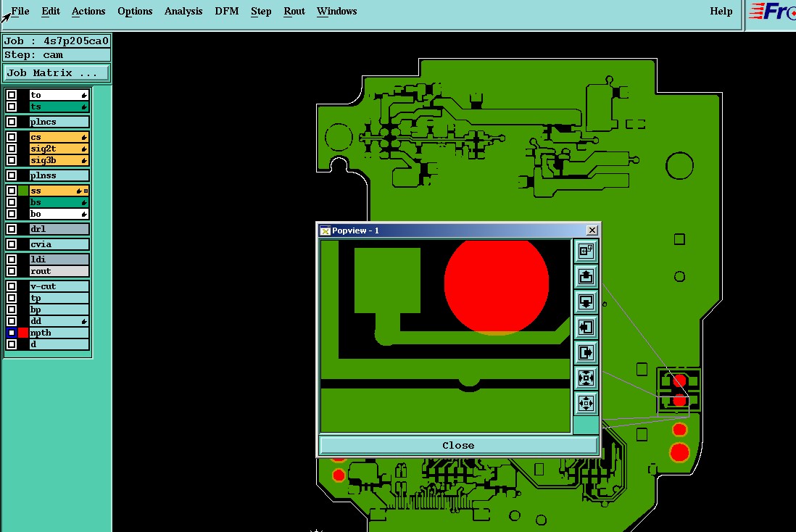This screenshot has height=532, width=796.
Task: Select layer name 'plnss'
Action: click(x=59, y=175)
